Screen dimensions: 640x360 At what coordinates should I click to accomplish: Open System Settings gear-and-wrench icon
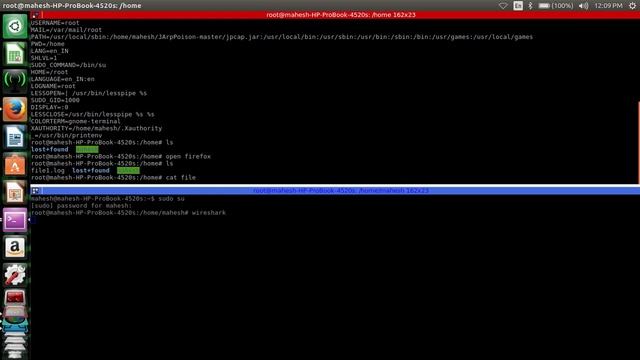[x=15, y=275]
